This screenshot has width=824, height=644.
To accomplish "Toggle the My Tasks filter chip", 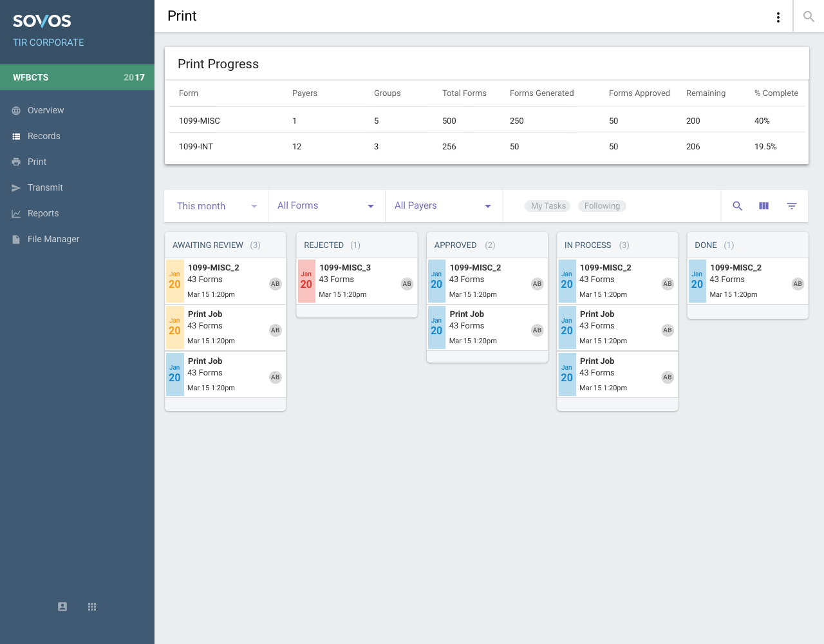I will [548, 206].
